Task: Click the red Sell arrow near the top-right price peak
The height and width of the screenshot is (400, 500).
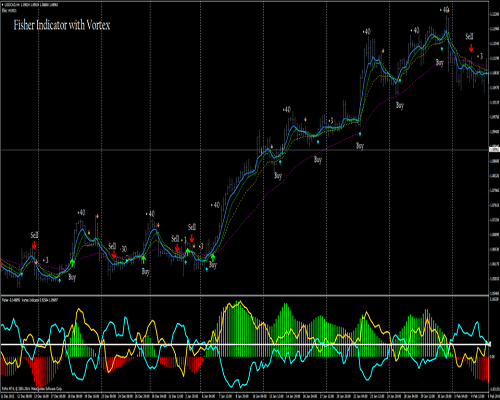Action: pos(471,48)
